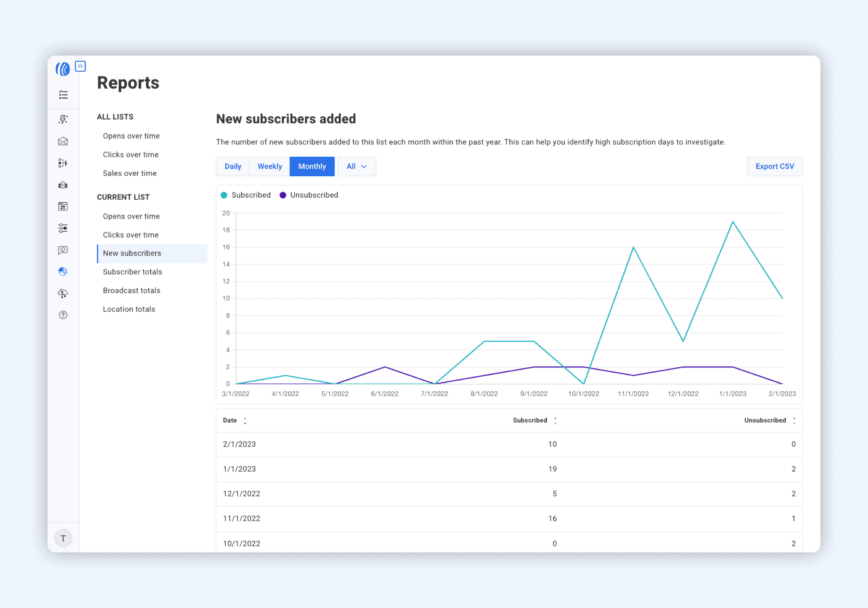Click the 12/1/2022 date cell
This screenshot has height=608, width=868.
pyautogui.click(x=242, y=494)
